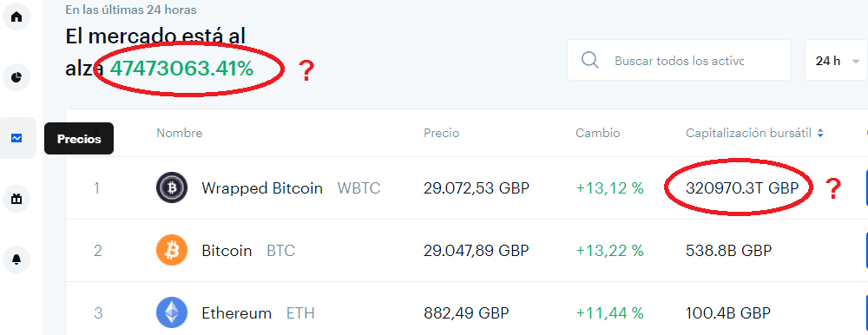Click the blue Ethereum logo
This screenshot has width=868, height=335.
point(172,312)
